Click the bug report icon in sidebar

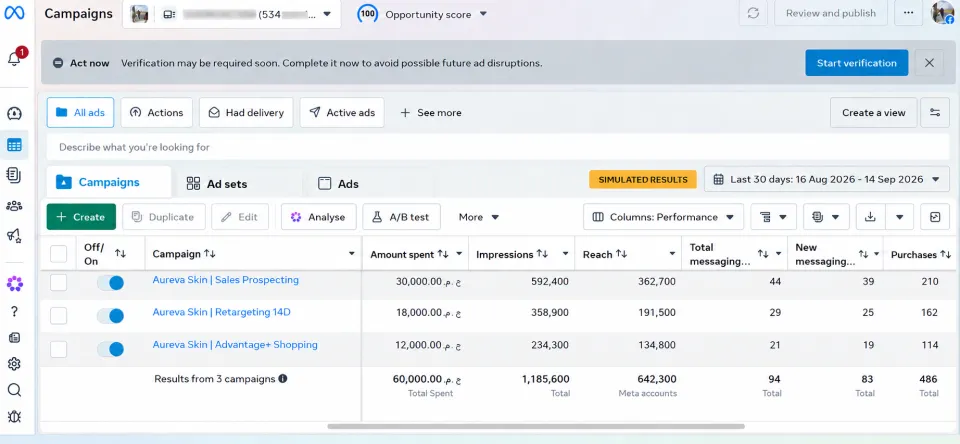click(14, 416)
